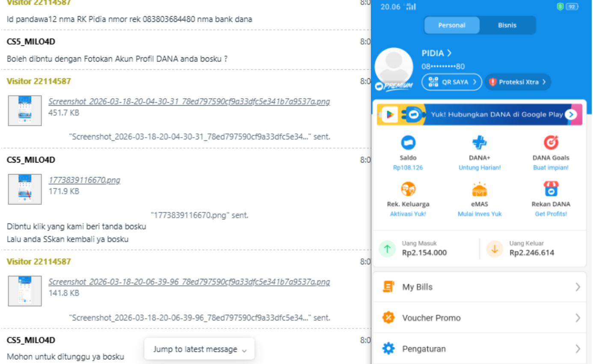This screenshot has width=593, height=364.
Task: Open thumbnail of the 171.9 KB image
Action: tap(25, 189)
